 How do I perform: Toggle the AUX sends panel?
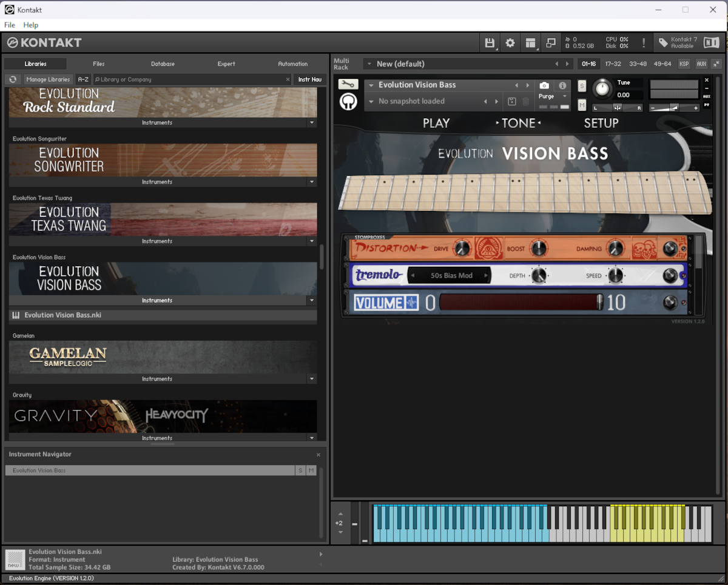click(x=701, y=64)
